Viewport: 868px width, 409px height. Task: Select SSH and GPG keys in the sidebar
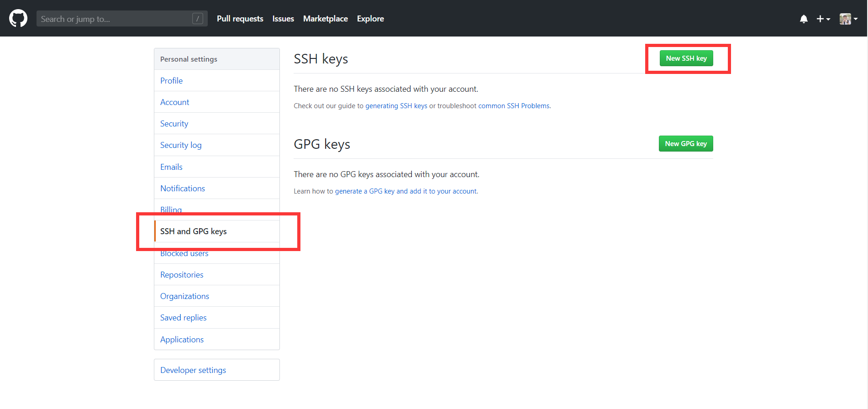click(217, 231)
